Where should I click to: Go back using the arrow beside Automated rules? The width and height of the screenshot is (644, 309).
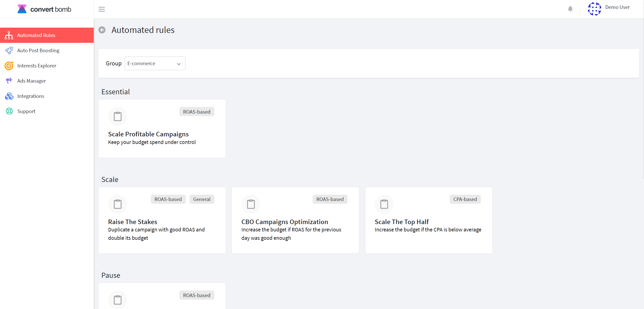point(102,30)
